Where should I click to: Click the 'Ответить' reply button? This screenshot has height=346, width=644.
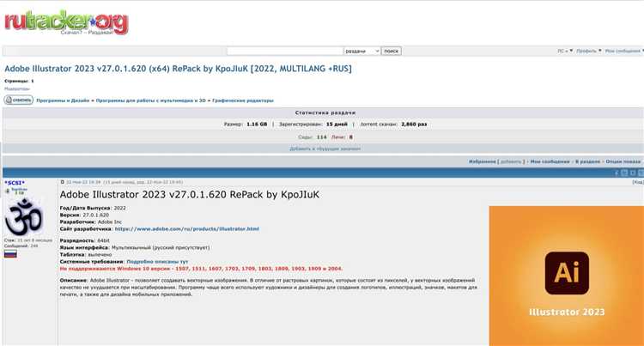point(19,100)
